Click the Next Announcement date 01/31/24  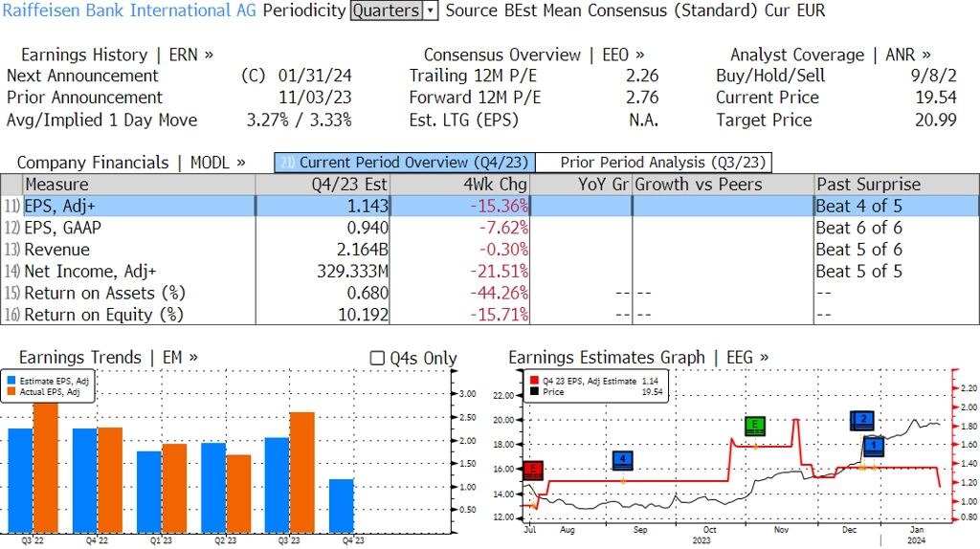(x=315, y=76)
